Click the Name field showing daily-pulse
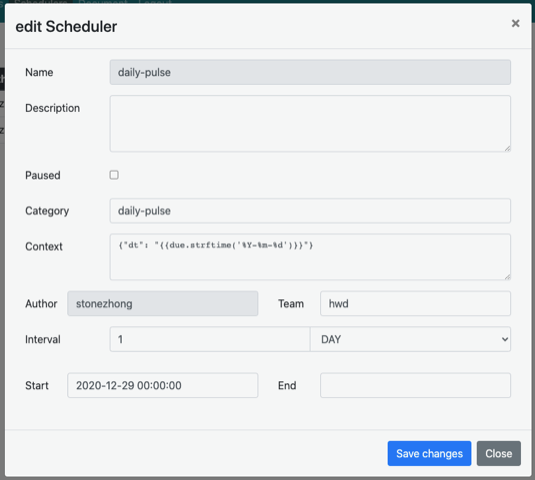The width and height of the screenshot is (535, 480). (x=310, y=72)
